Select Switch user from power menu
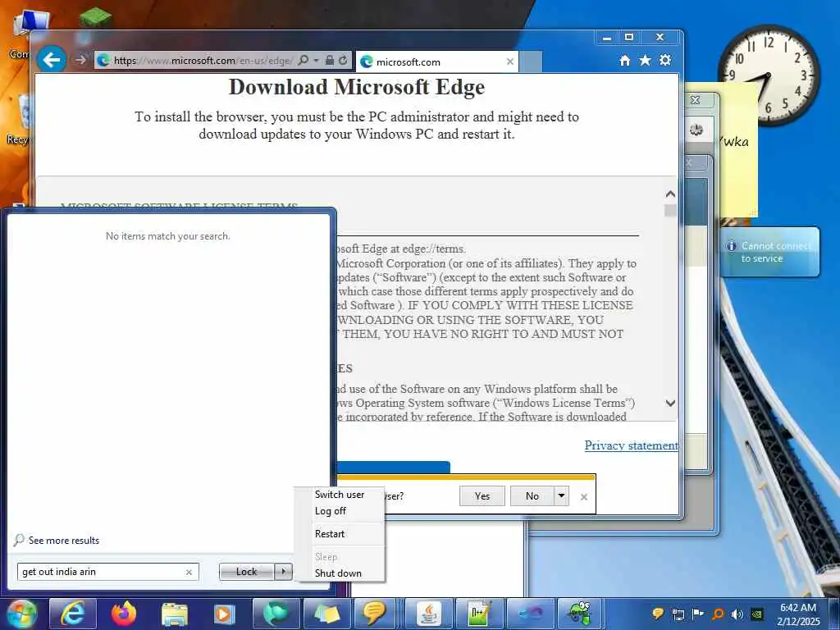Screen dimensions: 840x630 [x=340, y=495]
